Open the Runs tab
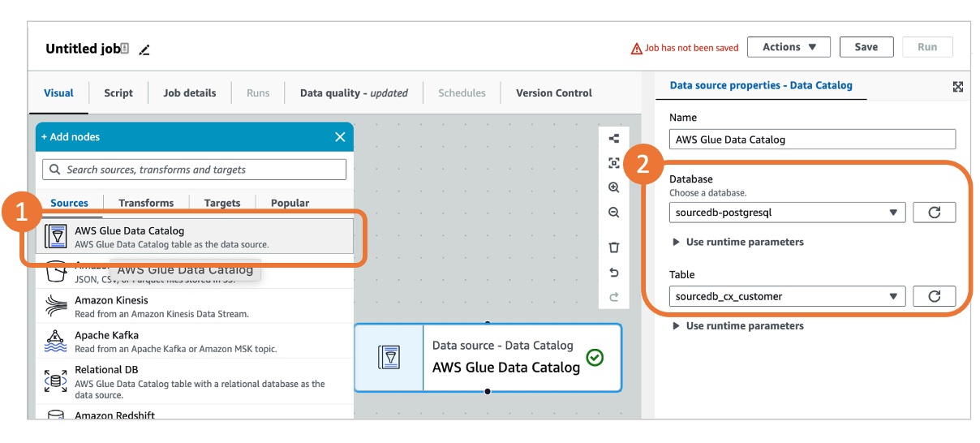 point(258,92)
